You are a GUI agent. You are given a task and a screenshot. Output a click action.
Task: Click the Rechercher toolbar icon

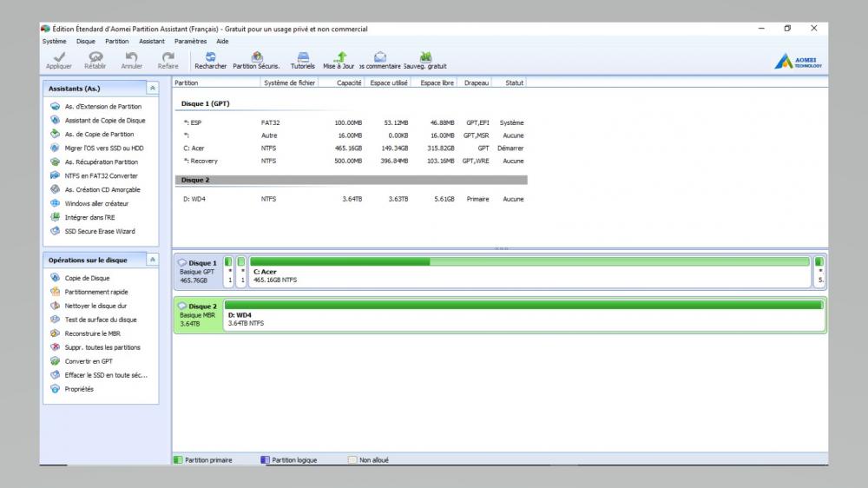(210, 59)
